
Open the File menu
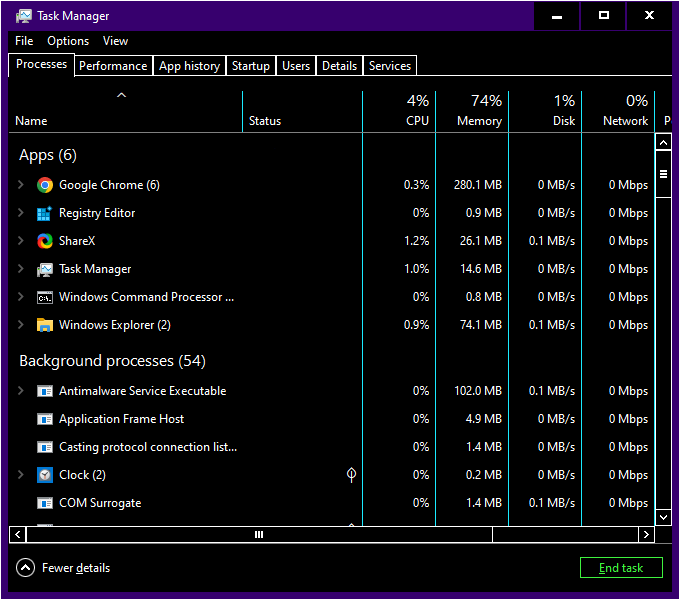pyautogui.click(x=24, y=41)
